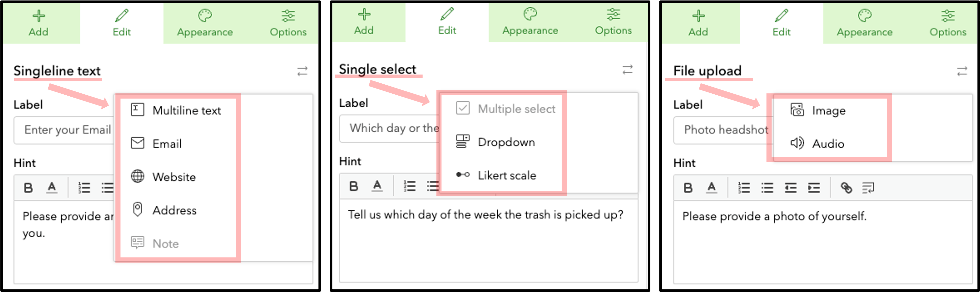Viewport: 980px width, 292px height.
Task: Pick Website from the question type list
Action: pos(174,177)
